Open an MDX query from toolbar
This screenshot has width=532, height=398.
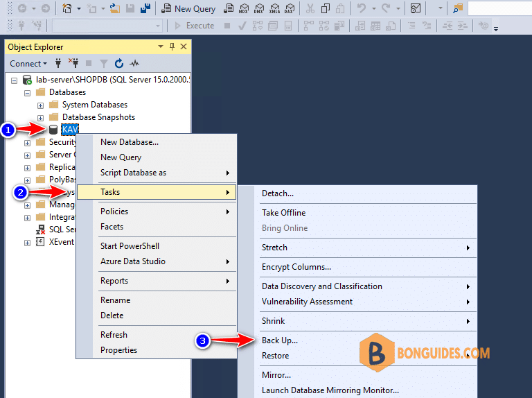(x=244, y=8)
